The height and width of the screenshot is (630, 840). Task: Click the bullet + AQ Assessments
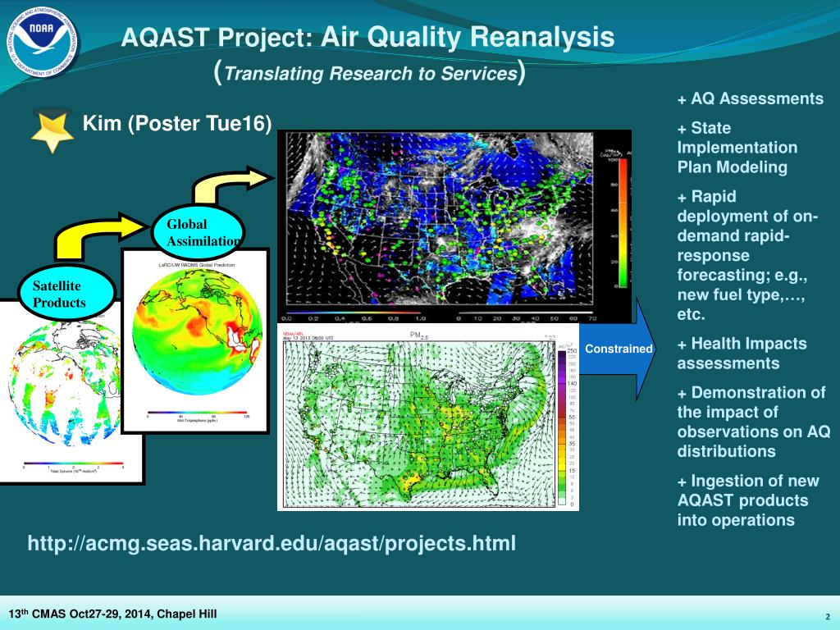pos(750,98)
